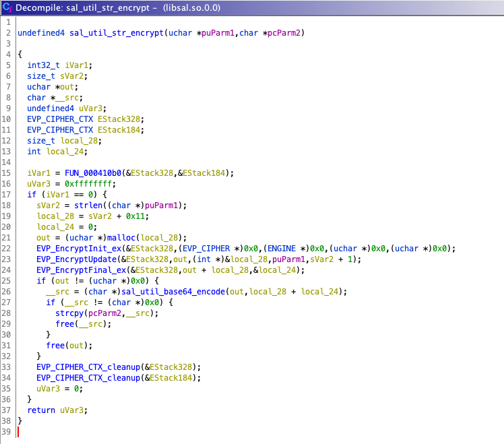Click the puParm1 parameter in the function signature
The height and width of the screenshot is (444, 504).
[x=216, y=33]
